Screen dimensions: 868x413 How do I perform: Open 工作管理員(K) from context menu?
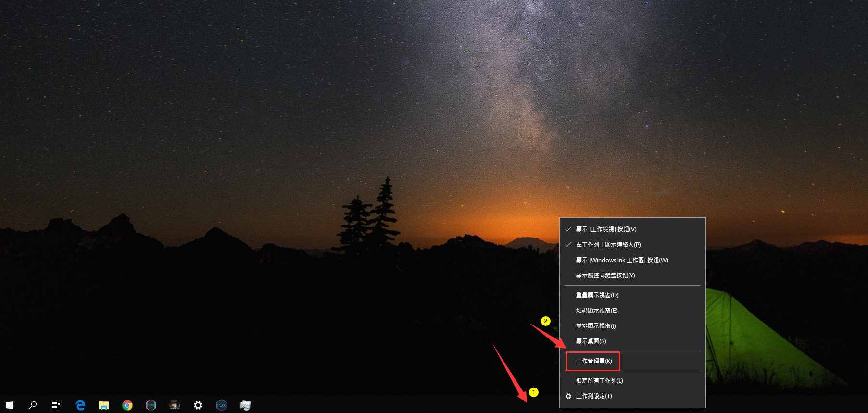632,361
